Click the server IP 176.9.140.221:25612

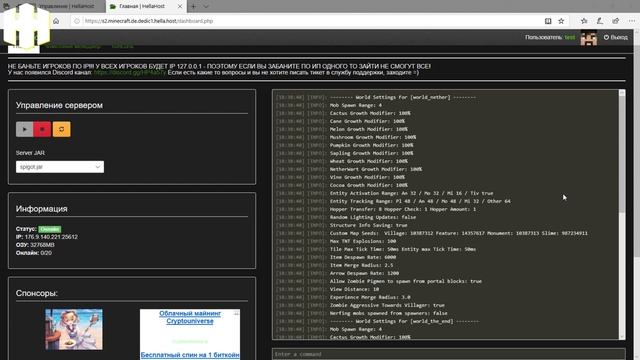[51, 237]
